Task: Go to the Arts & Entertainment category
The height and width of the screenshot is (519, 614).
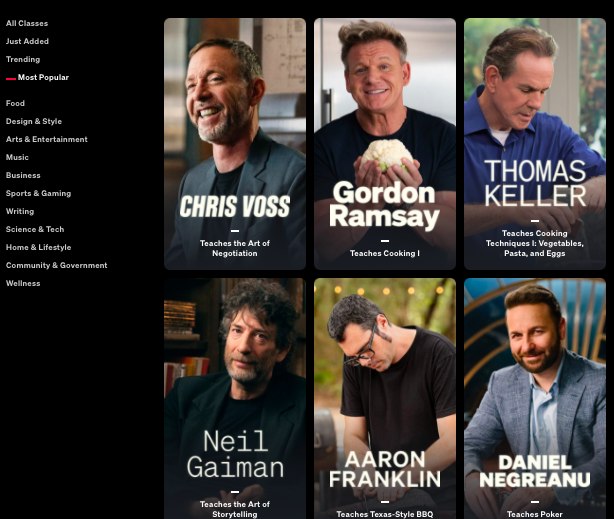Action: [47, 139]
